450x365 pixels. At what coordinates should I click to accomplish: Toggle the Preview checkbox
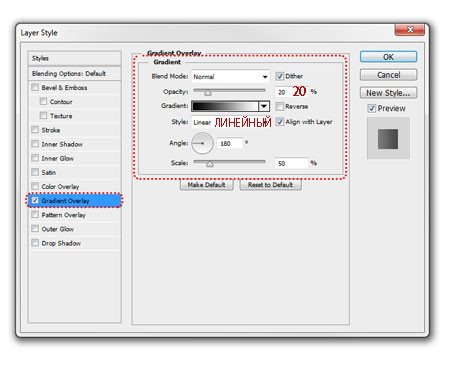click(x=372, y=108)
